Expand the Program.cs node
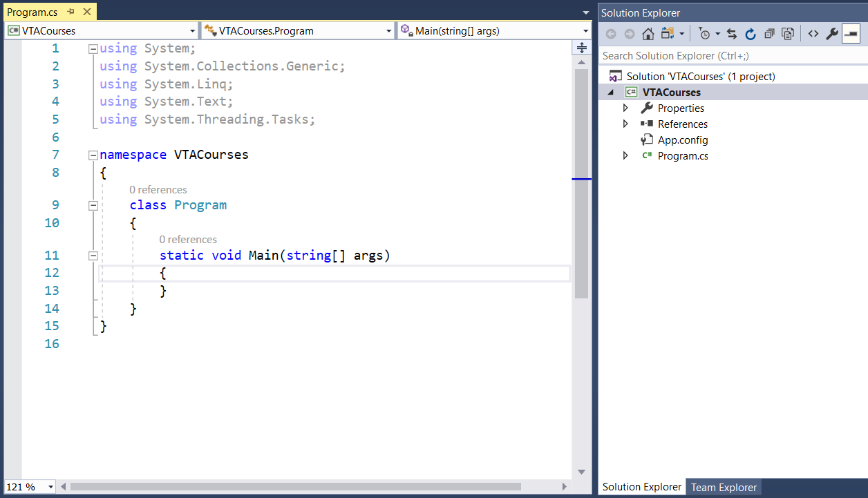The height and width of the screenshot is (498, 868). coord(625,156)
